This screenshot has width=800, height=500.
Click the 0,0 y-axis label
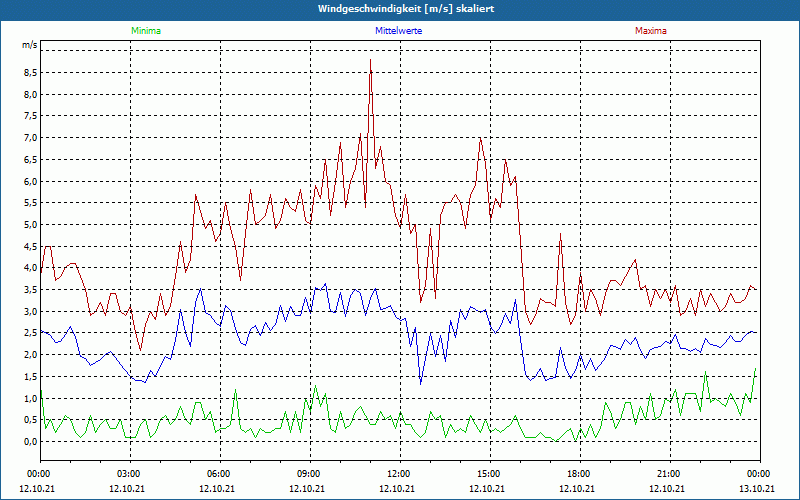pos(31,442)
